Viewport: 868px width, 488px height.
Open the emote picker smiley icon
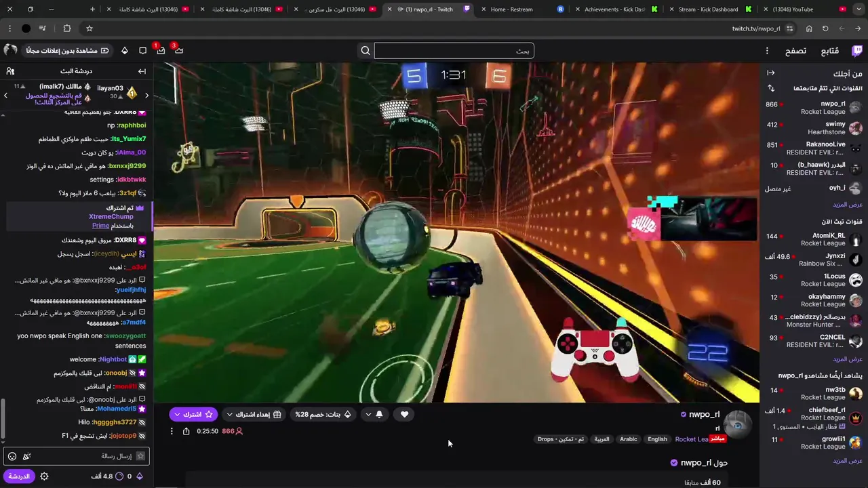[12, 456]
